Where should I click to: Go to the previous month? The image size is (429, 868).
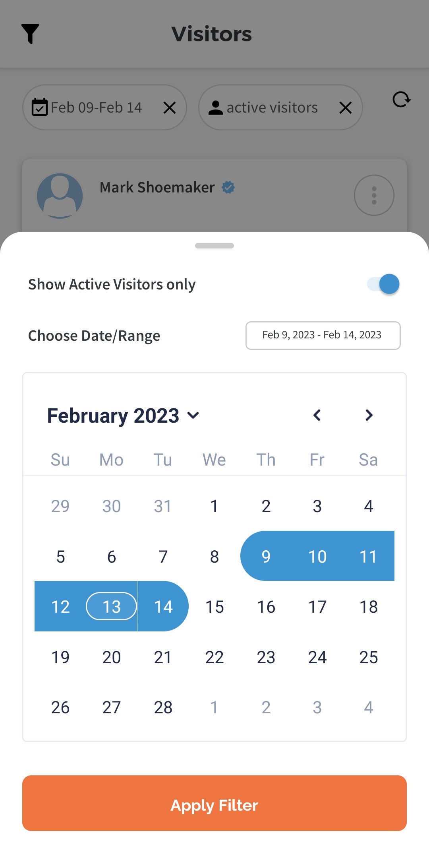pyautogui.click(x=317, y=415)
